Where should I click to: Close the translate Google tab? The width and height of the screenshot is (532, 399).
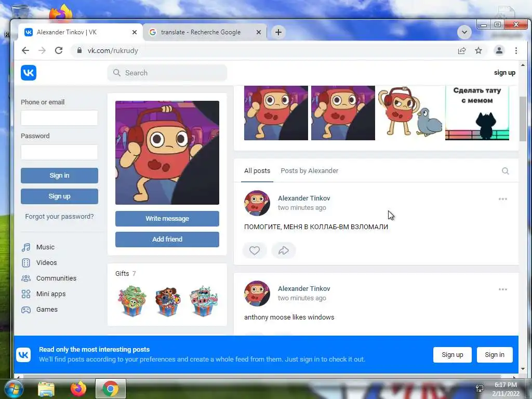[x=259, y=32]
